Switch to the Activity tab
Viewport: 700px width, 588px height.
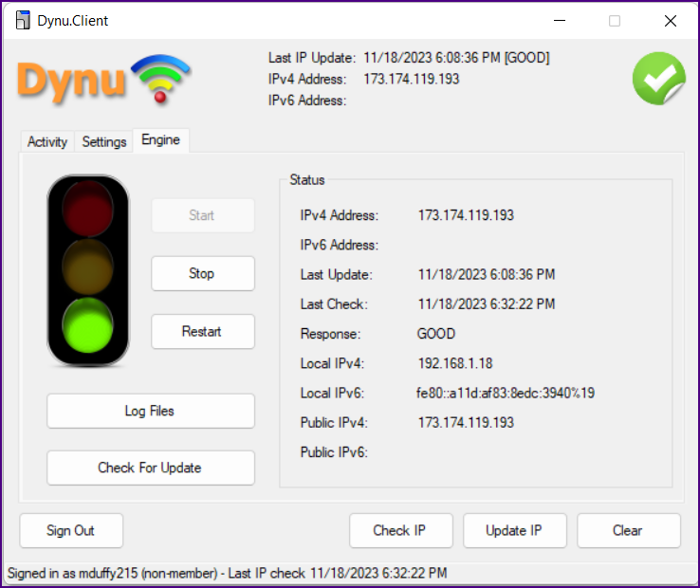coord(47,141)
